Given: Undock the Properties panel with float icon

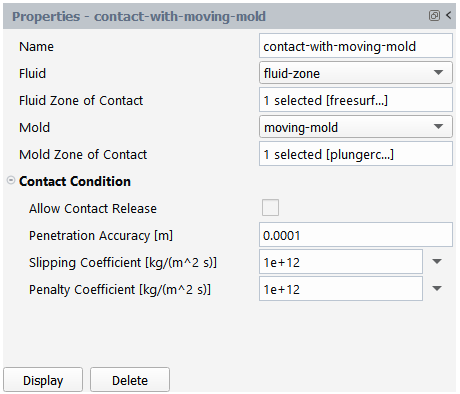Looking at the screenshot, I should pos(434,15).
